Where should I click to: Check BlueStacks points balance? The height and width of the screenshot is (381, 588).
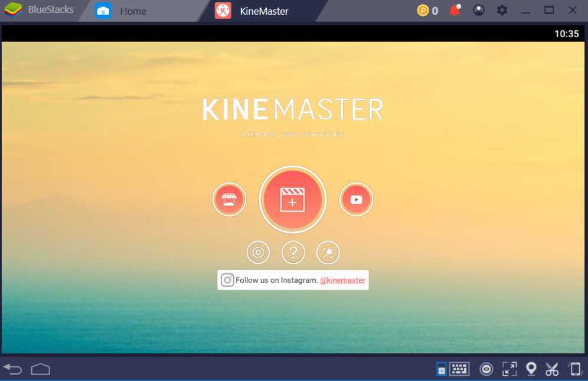[x=427, y=10]
